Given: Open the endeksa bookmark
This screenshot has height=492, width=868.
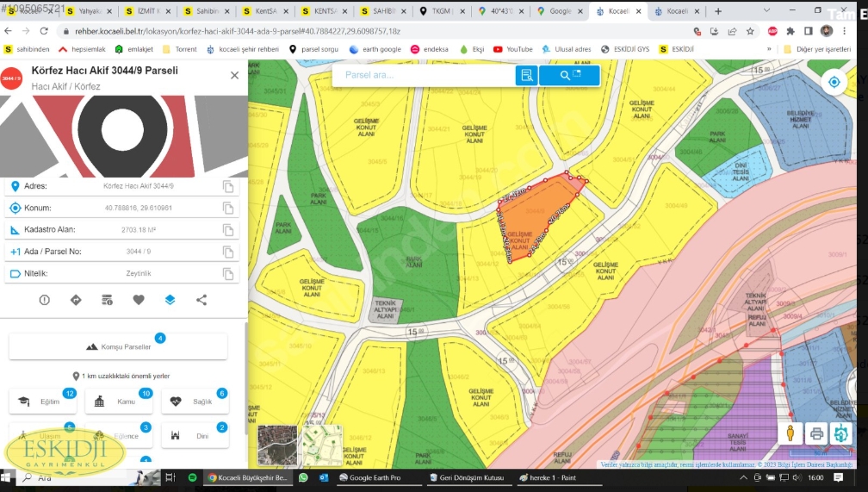Looking at the screenshot, I should pyautogui.click(x=430, y=49).
